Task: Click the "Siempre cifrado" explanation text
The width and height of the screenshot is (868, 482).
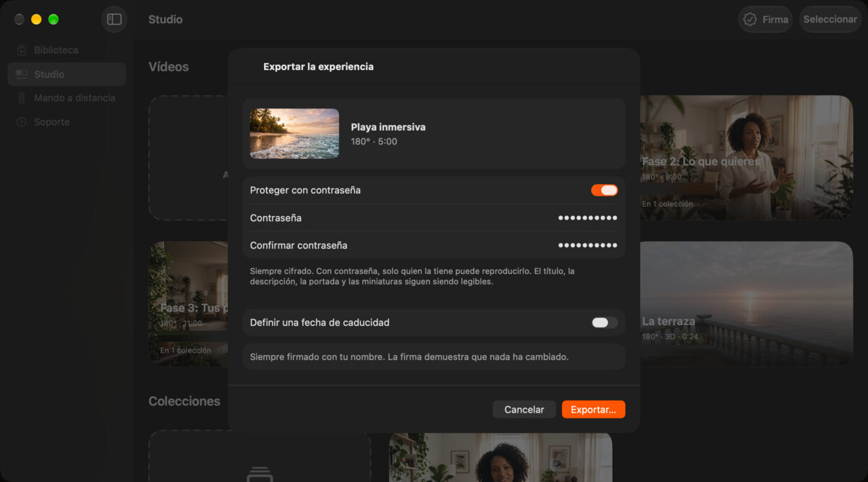Action: pos(412,276)
